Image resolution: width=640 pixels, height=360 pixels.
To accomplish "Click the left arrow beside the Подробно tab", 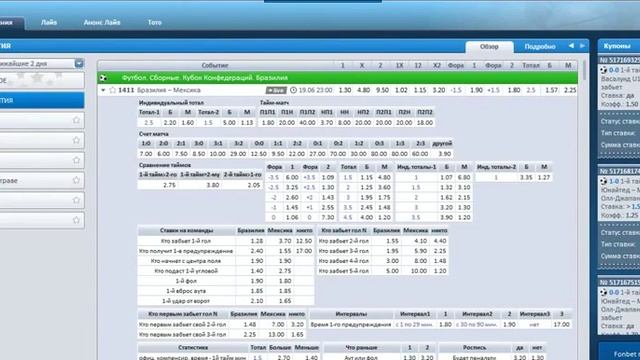I will [571, 46].
